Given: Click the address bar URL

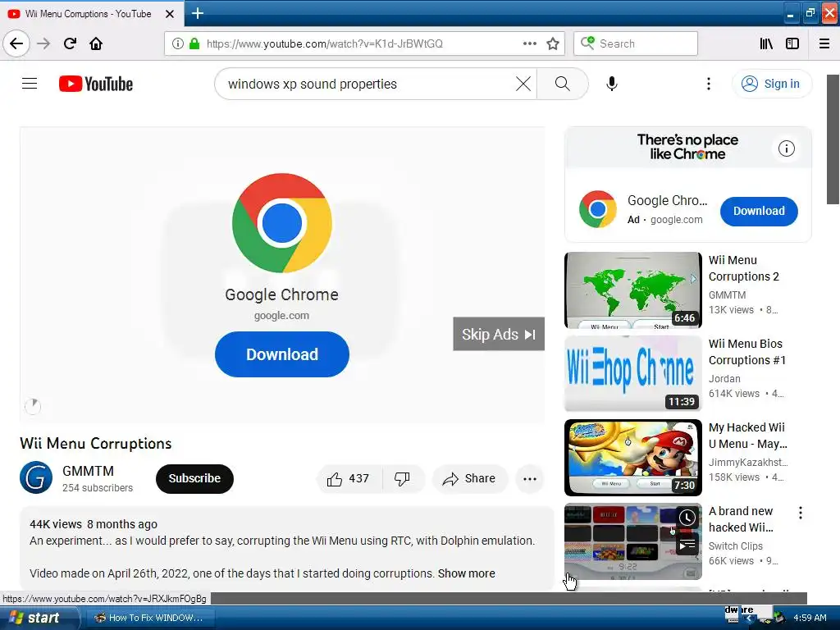Looking at the screenshot, I should (325, 43).
